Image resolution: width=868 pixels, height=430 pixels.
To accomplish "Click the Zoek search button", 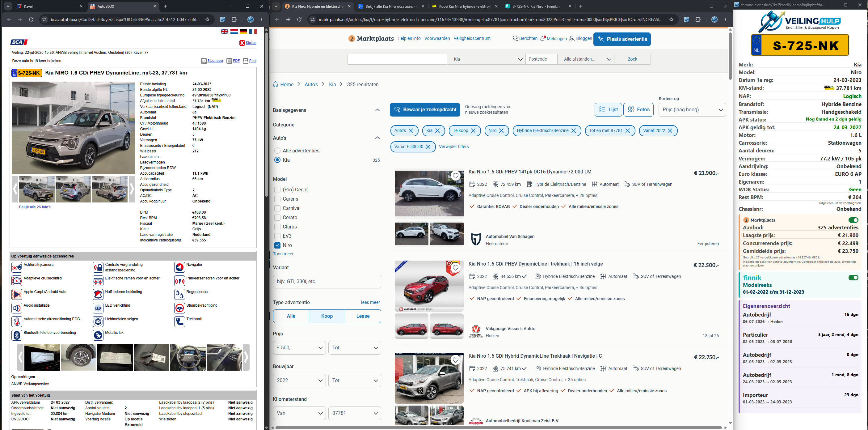I will (633, 59).
